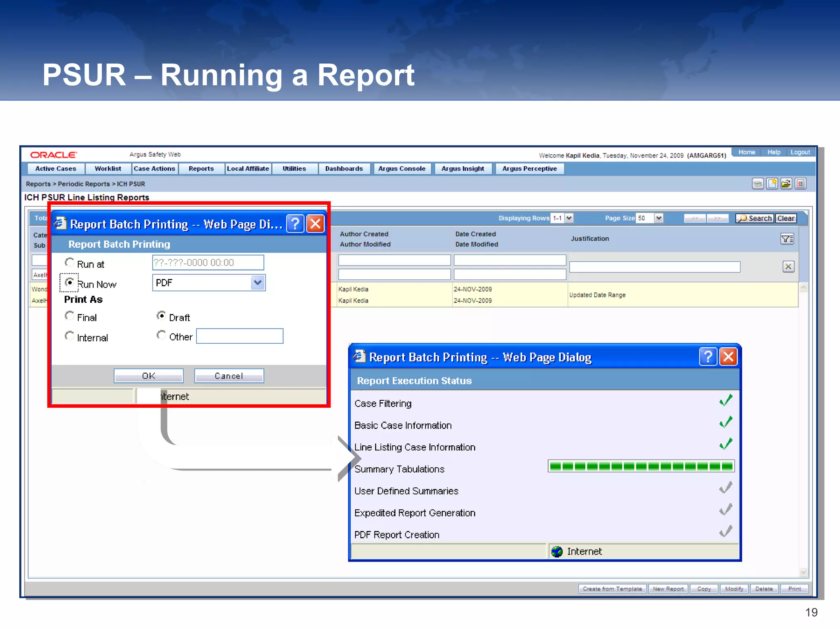Open the Dashboards menu

click(x=344, y=169)
